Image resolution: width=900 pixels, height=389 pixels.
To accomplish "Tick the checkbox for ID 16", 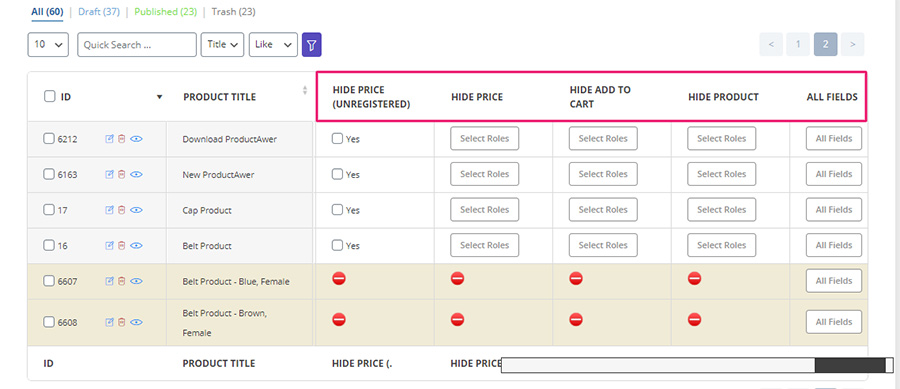I will [x=49, y=245].
